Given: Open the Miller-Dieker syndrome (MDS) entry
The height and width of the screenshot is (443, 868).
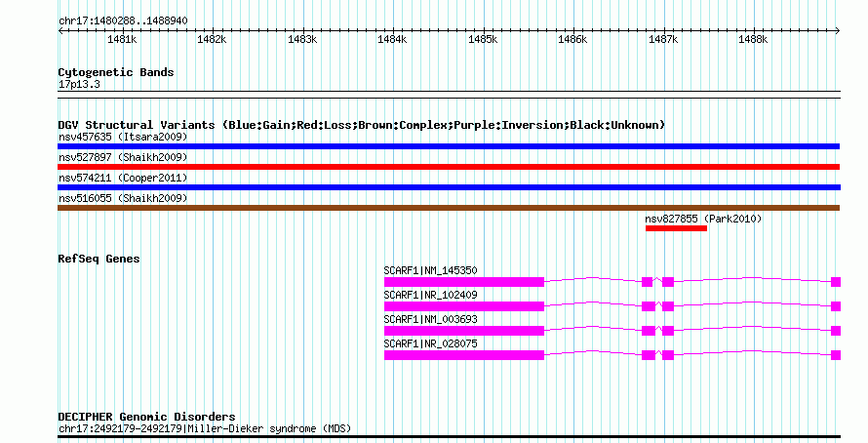Looking at the screenshot, I should [x=205, y=429].
